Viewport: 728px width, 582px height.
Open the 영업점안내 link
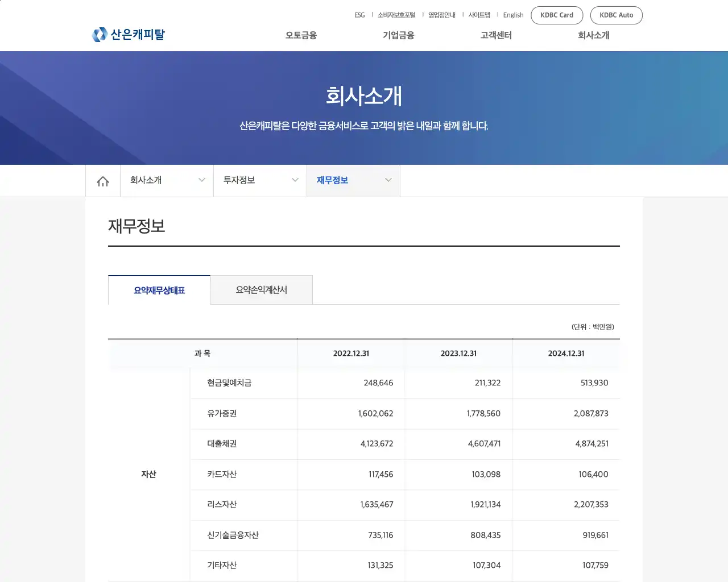tap(441, 15)
